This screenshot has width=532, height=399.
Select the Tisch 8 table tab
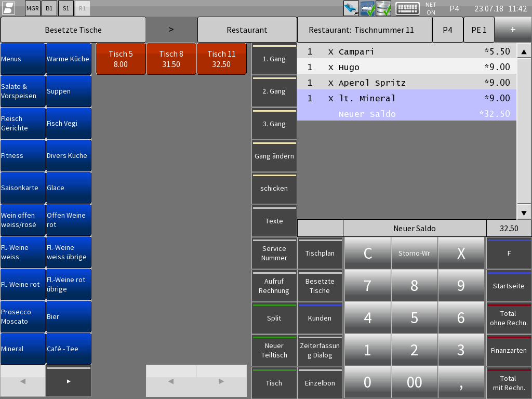tap(171, 59)
